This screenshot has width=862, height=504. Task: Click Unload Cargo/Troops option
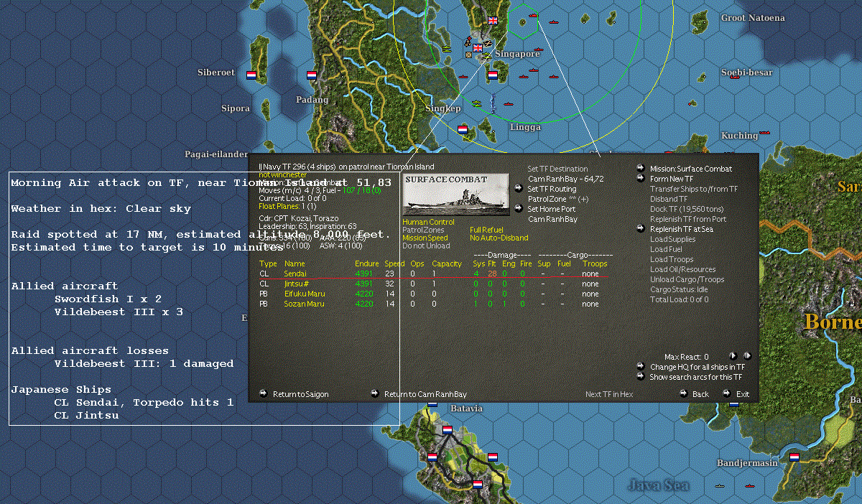pos(687,279)
